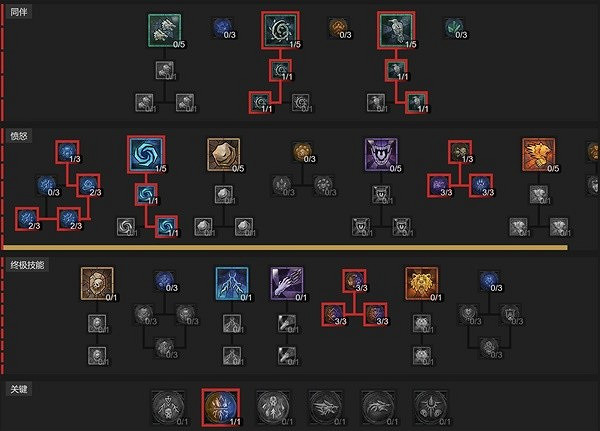Toggle the active key passive 1/1
Image resolution: width=600 pixels, height=431 pixels.
pyautogui.click(x=221, y=408)
